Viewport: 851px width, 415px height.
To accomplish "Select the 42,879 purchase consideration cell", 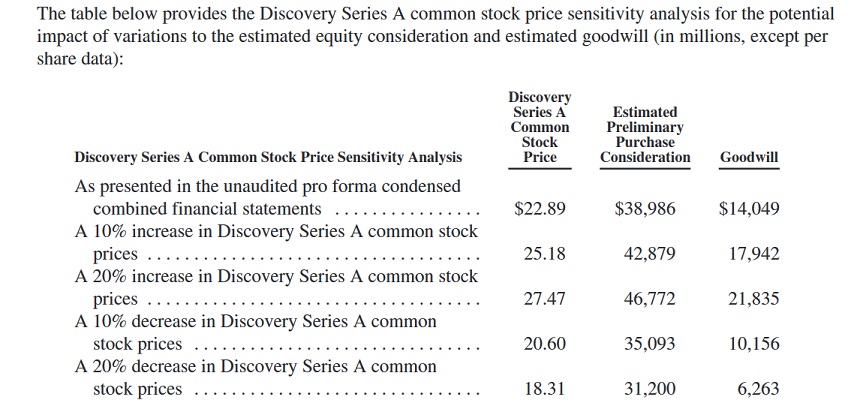I will tap(649, 254).
